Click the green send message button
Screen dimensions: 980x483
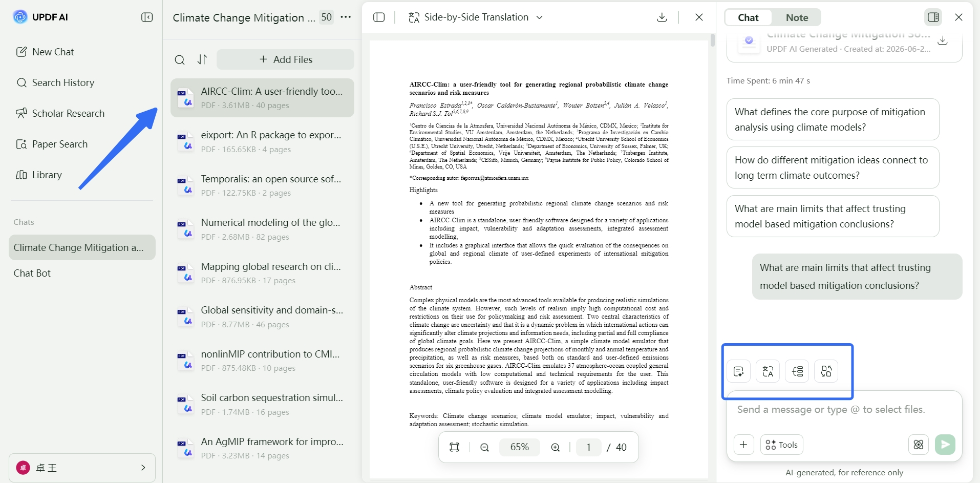click(945, 445)
